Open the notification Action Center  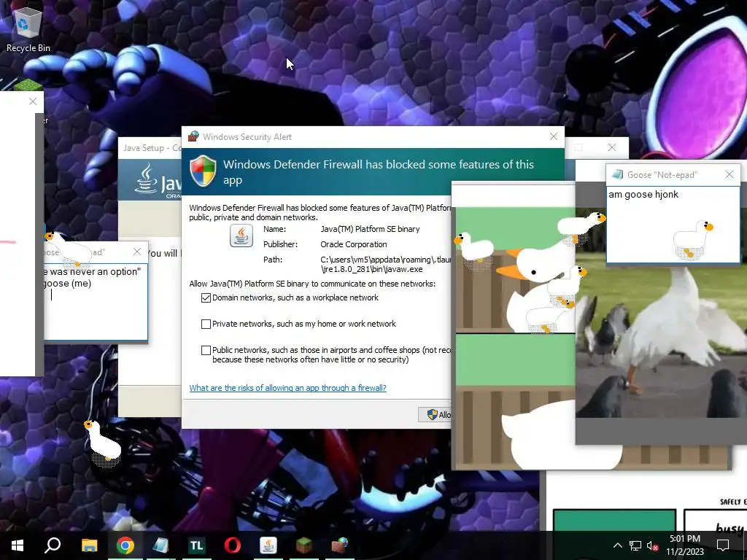[x=723, y=545]
